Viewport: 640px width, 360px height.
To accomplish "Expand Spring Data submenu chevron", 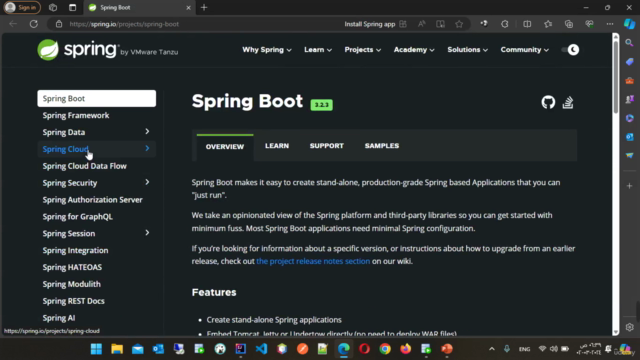I will [x=147, y=131].
